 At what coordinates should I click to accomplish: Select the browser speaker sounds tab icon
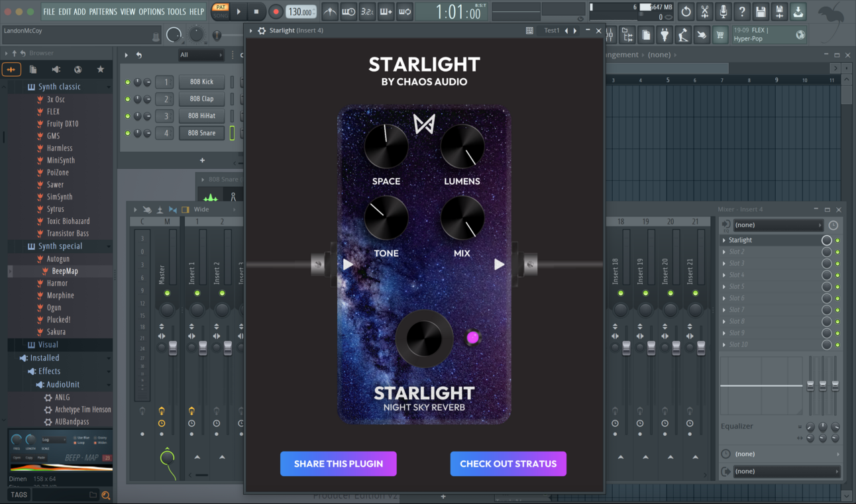56,70
